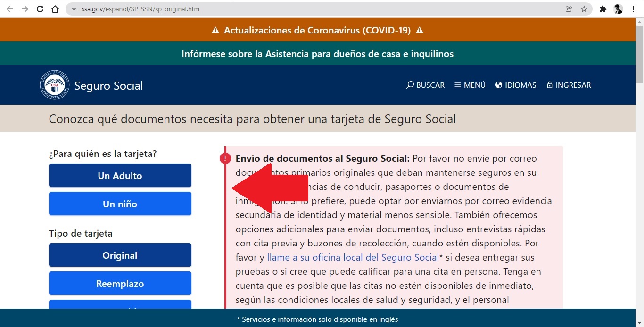Open the IDIOMAS language dropdown
The height and width of the screenshot is (327, 644).
tap(516, 85)
